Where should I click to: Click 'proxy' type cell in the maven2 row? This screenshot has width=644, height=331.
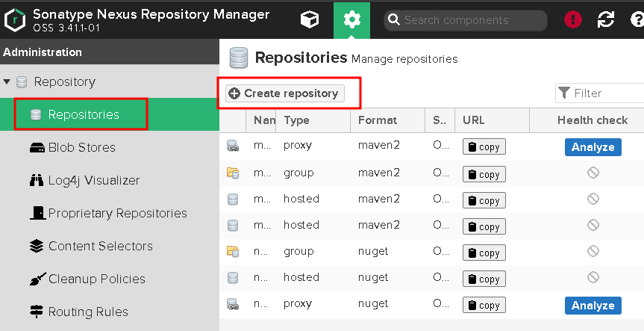pyautogui.click(x=298, y=146)
